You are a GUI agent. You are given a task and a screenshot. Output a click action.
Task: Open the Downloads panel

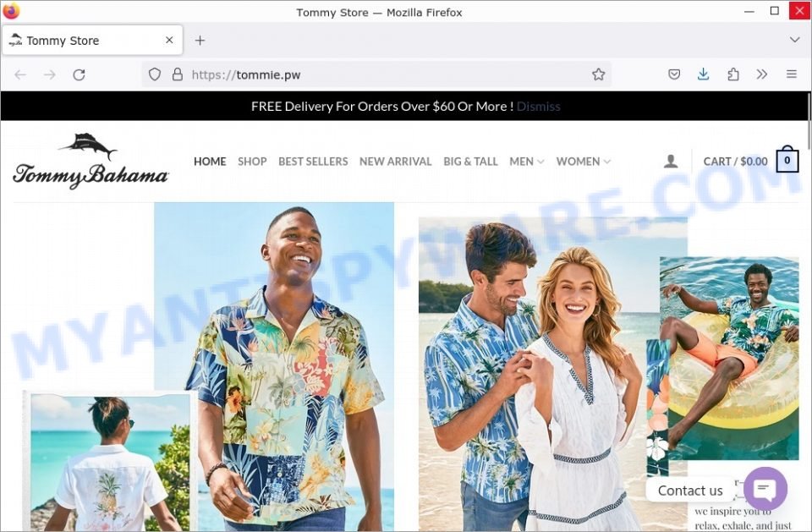703,74
